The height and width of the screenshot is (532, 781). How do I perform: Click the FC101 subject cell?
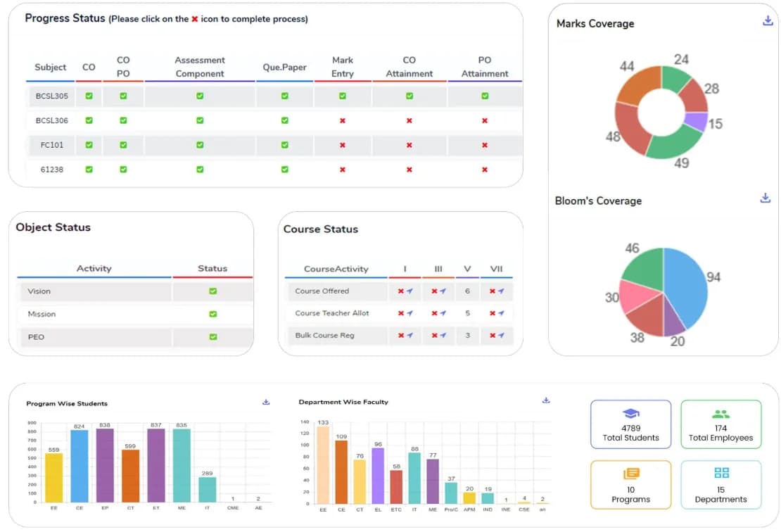52,145
